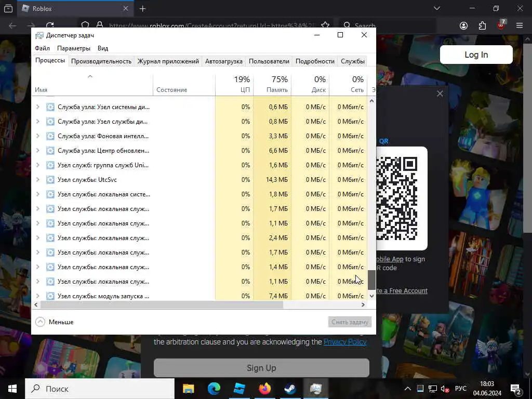Click the gear icon of модуль запуска row

(x=50, y=296)
